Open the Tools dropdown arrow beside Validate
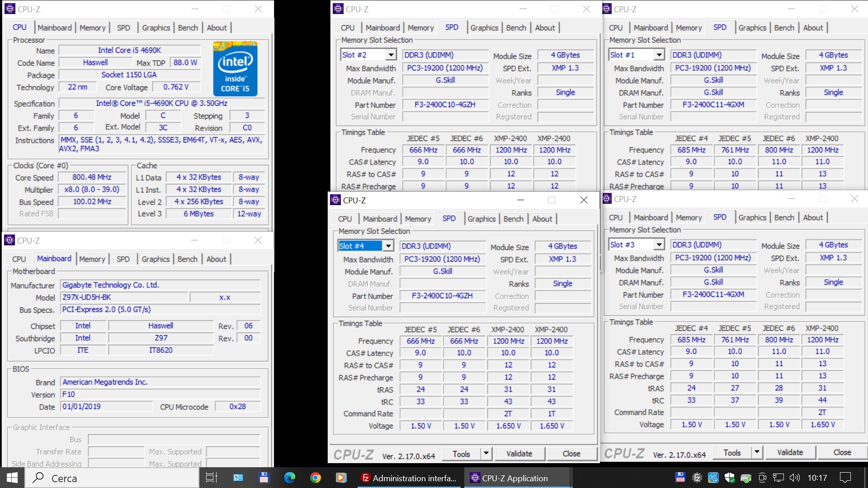 486,453
